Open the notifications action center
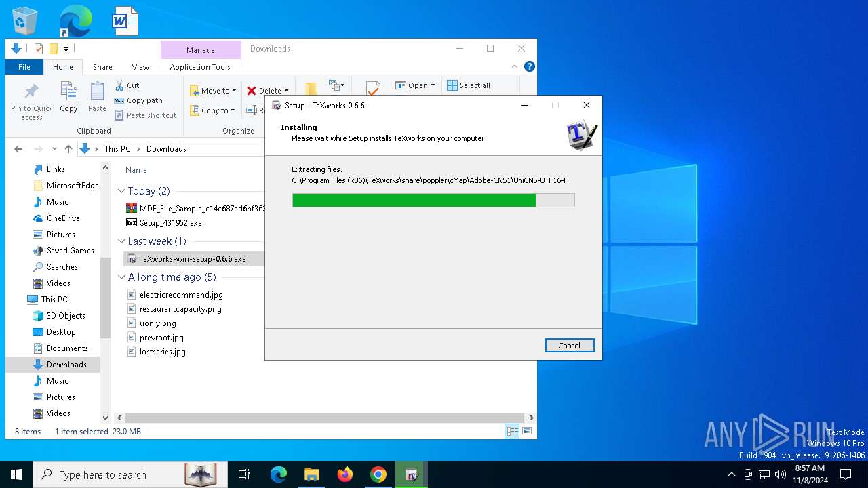This screenshot has height=488, width=868. pos(846,474)
